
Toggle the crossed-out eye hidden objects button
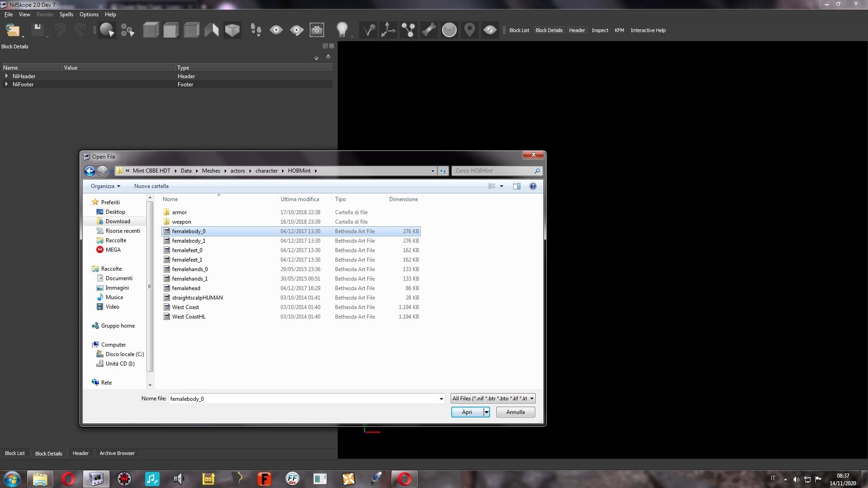coord(490,30)
